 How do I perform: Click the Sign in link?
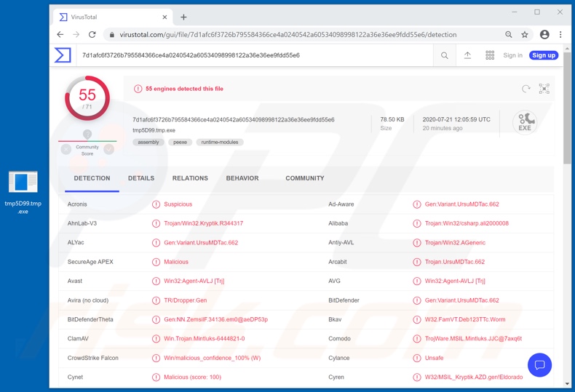point(512,55)
